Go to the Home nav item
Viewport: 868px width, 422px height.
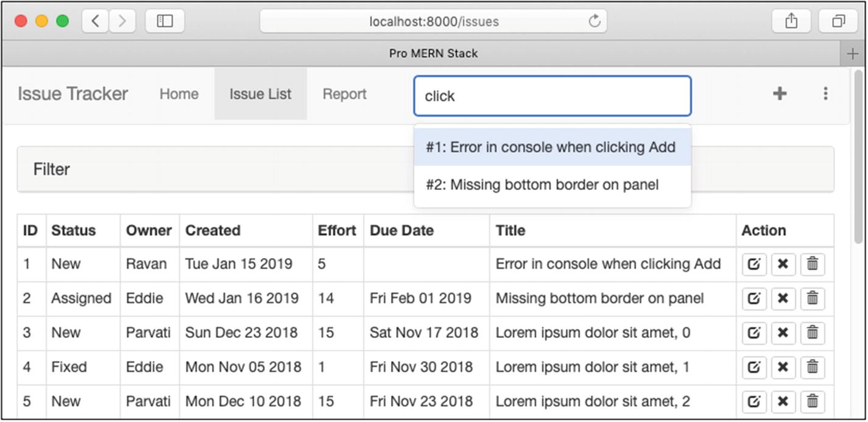coord(178,94)
